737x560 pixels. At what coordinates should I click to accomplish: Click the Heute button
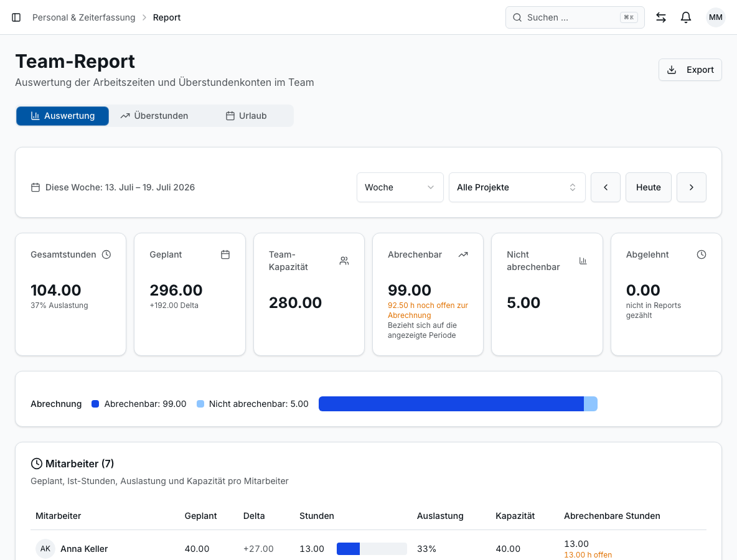tap(648, 187)
